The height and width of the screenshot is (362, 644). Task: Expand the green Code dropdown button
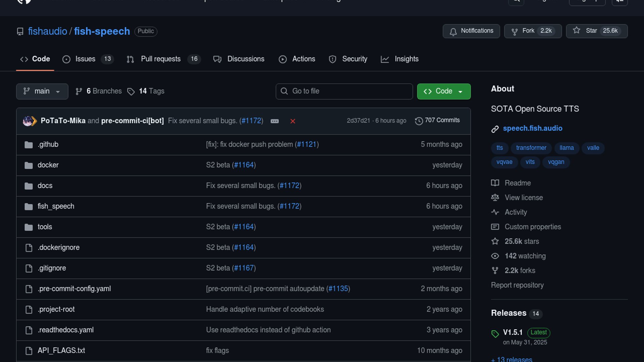(x=443, y=91)
